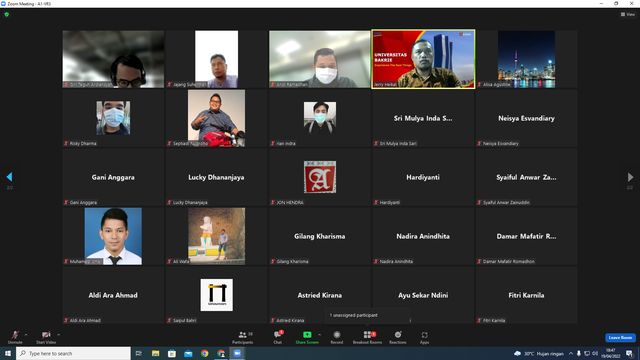The width and height of the screenshot is (640, 360).
Task: Select JON HENDRA's red letter A avatar
Action: coord(320,177)
